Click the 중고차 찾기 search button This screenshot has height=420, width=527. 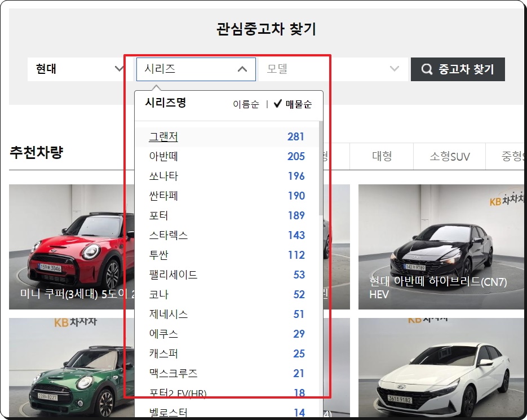coord(458,69)
